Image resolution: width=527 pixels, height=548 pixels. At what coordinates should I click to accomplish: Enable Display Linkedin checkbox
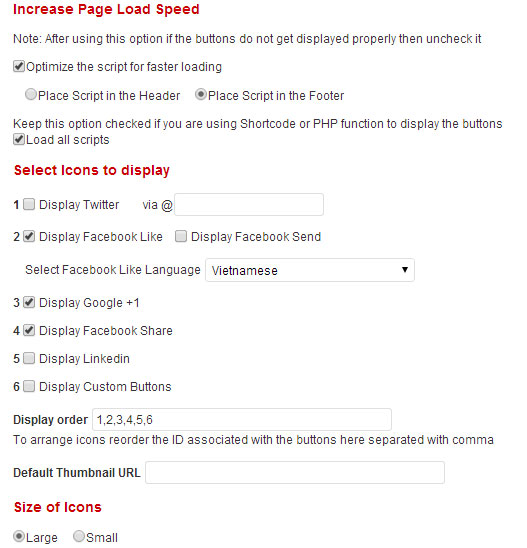pos(29,358)
